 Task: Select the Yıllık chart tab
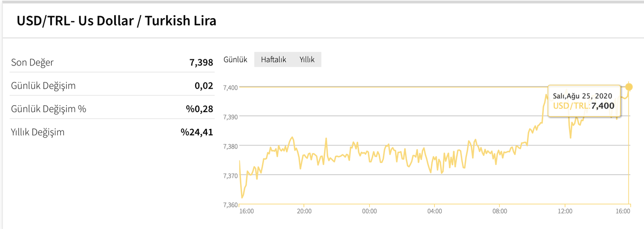pos(307,59)
